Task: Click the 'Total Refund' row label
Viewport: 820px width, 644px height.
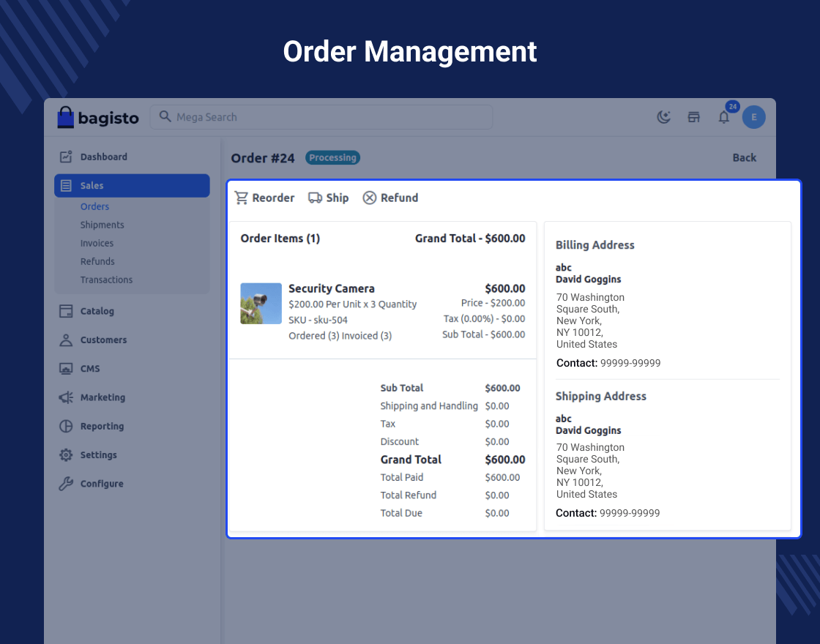Action: (x=408, y=495)
